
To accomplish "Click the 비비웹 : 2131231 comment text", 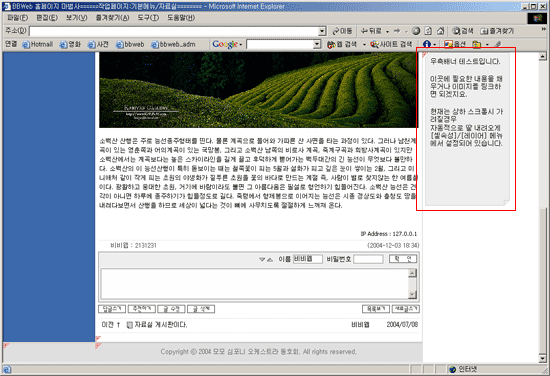I will (133, 246).
